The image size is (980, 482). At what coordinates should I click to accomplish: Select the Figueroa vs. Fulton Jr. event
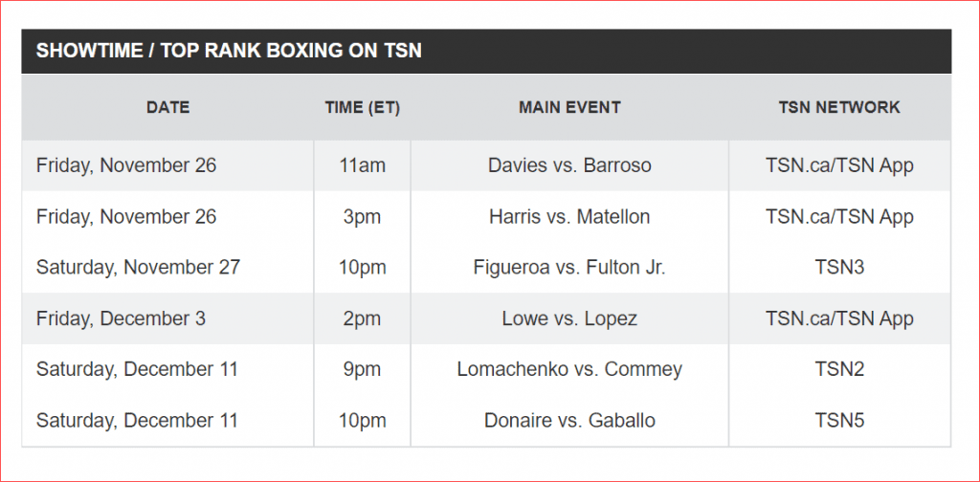click(x=569, y=267)
